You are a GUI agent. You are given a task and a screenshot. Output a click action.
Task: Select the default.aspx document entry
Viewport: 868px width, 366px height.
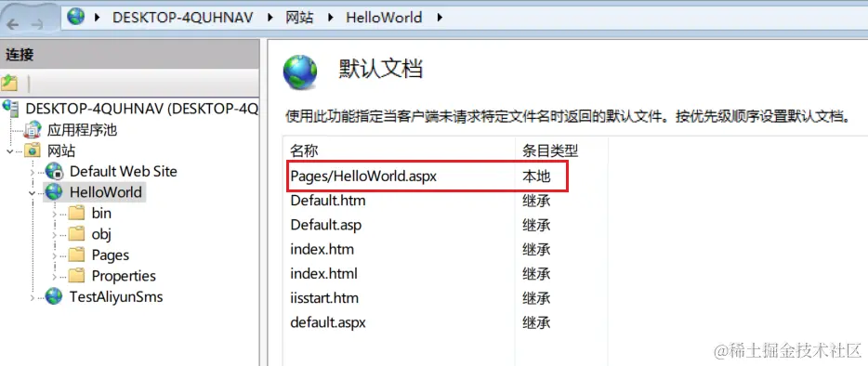328,322
